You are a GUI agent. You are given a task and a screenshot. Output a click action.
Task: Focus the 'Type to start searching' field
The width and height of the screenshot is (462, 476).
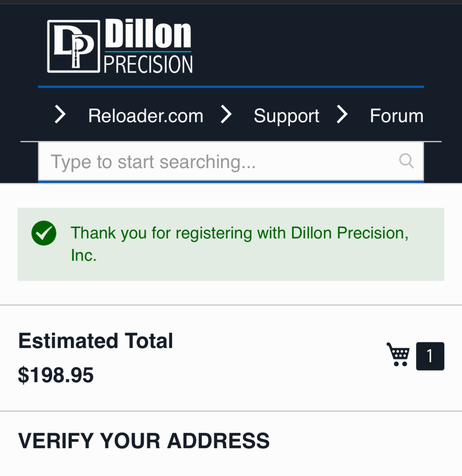231,161
